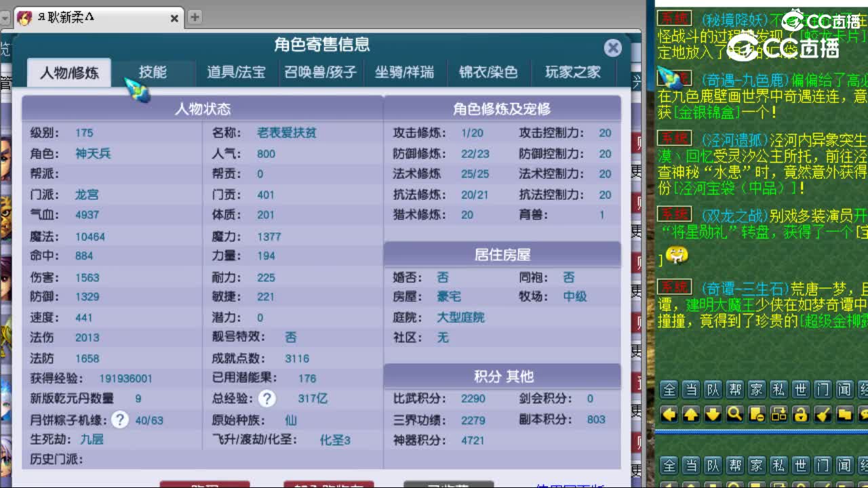Click the level value 175
Screen dimensions: 868x488
pos(84,133)
